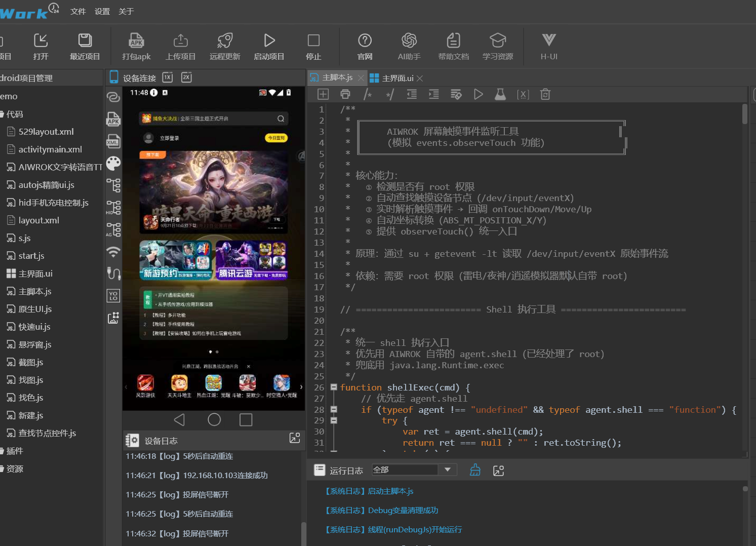Close the 主脚本.js tab
The width and height of the screenshot is (756, 546).
click(x=361, y=77)
